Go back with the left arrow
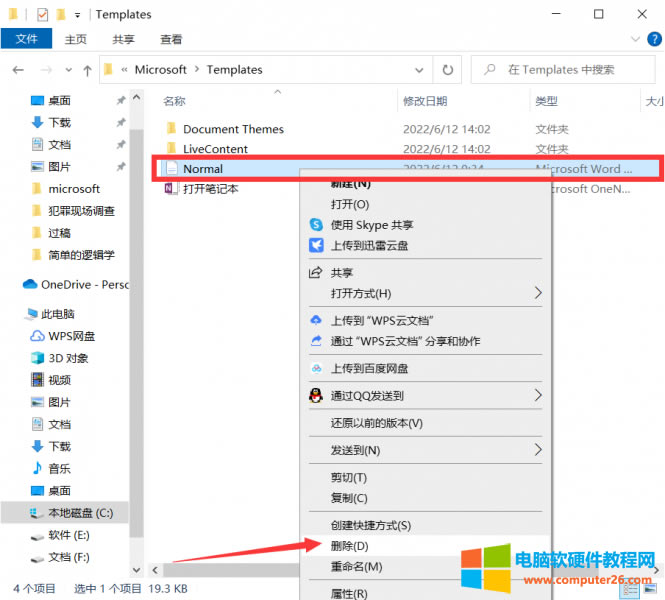665x600 pixels. click(x=18, y=70)
